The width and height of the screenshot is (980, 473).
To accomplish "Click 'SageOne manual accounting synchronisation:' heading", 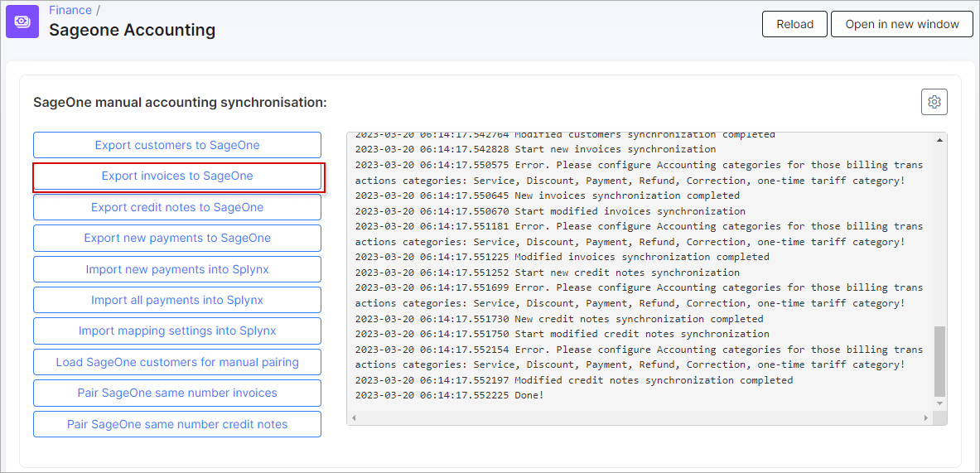I will tap(180, 102).
